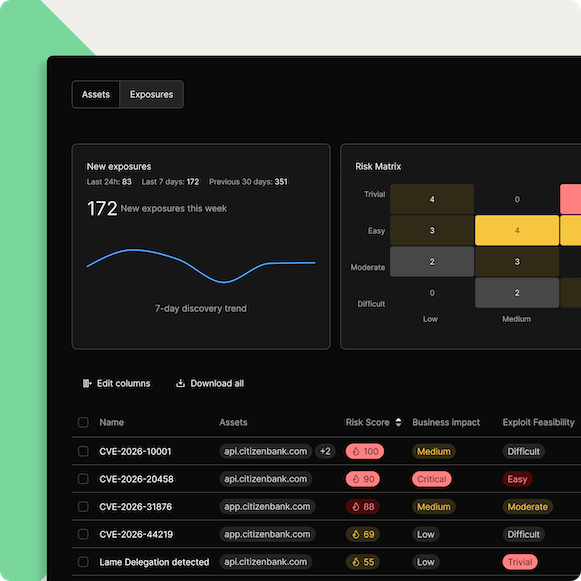The width and height of the screenshot is (581, 581).
Task: Expand the +2 additional assets badge
Action: click(325, 451)
